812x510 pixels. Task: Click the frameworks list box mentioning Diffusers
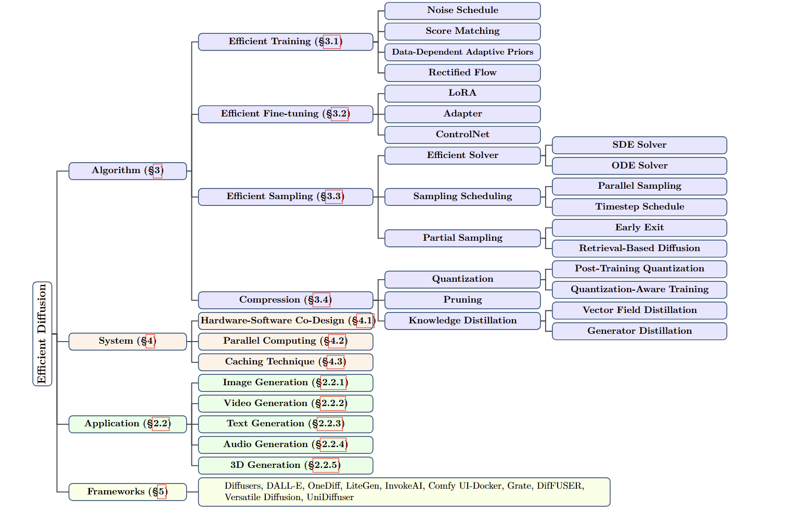(404, 492)
